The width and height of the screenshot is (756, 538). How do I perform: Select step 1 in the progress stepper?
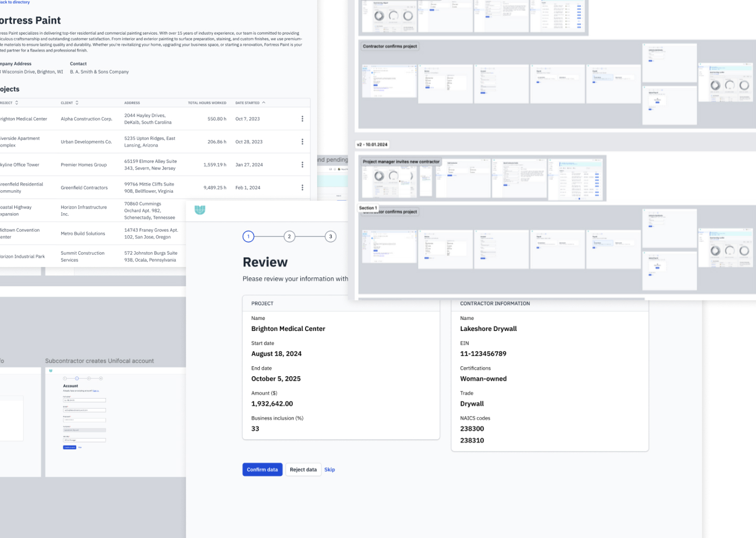coord(248,236)
